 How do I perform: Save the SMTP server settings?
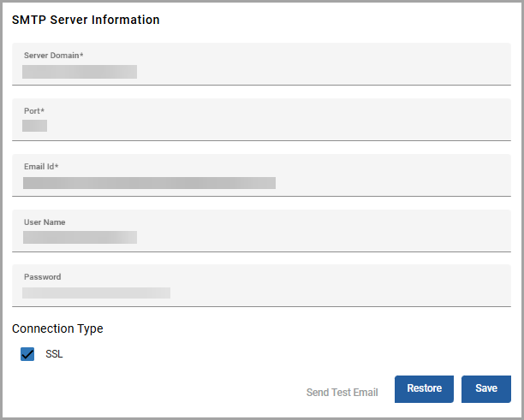point(485,388)
